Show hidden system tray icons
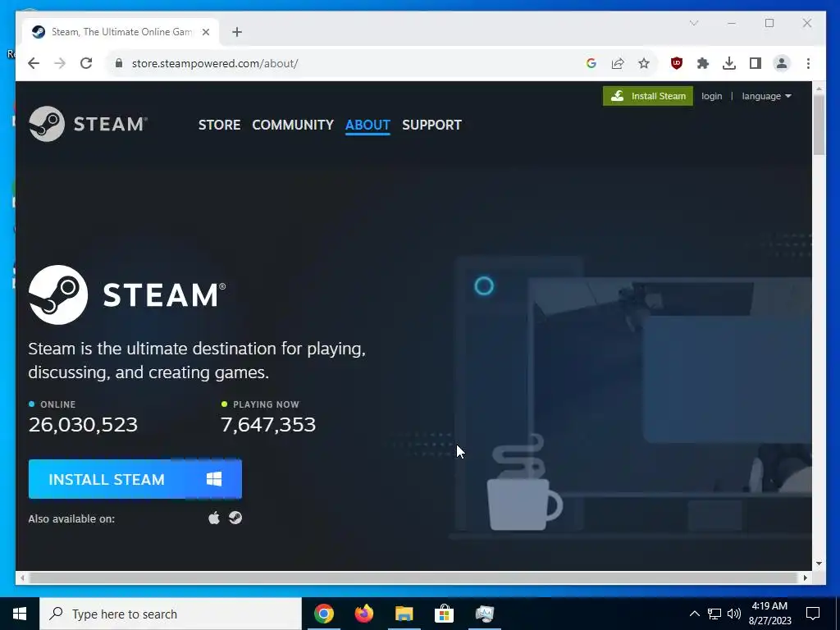This screenshot has width=840, height=630. (694, 614)
